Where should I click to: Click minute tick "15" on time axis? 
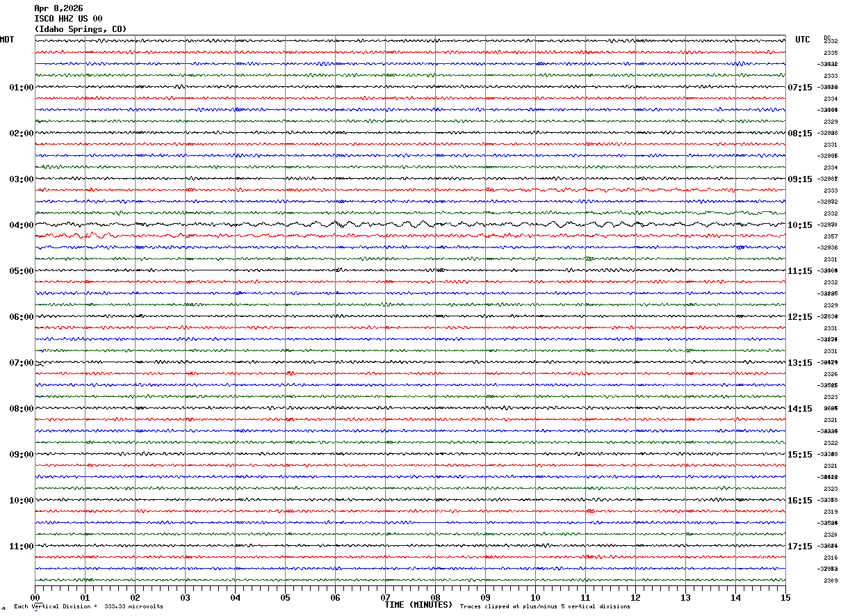click(785, 597)
